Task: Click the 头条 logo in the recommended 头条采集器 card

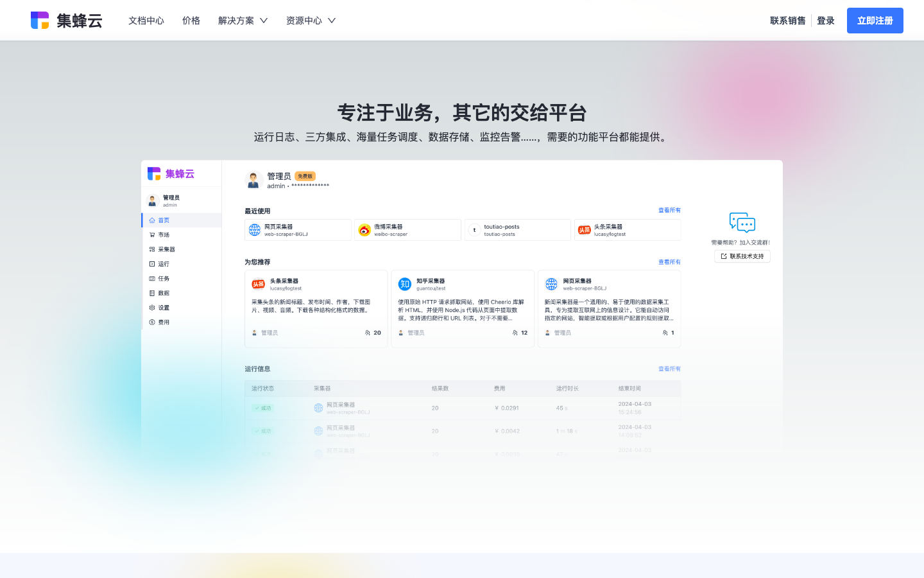Action: (259, 284)
